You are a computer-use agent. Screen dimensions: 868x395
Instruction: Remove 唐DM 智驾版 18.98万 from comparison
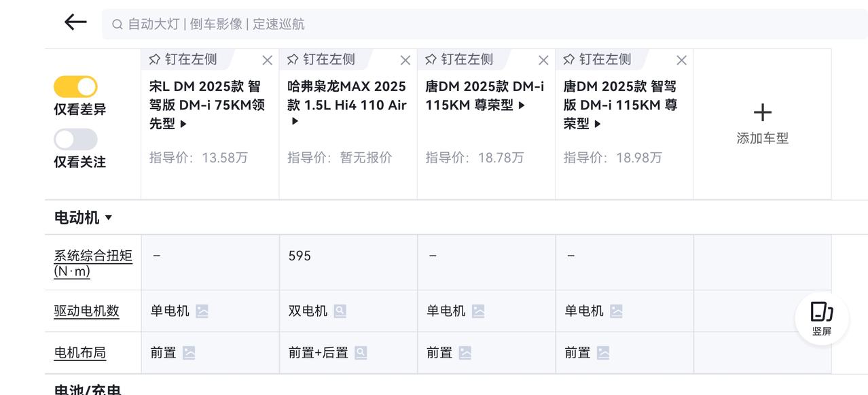(681, 61)
